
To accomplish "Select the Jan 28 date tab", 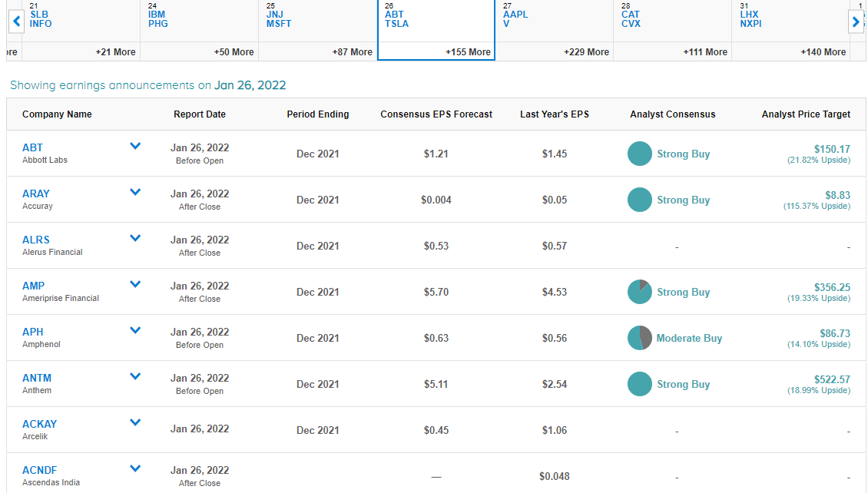I will tap(673, 30).
